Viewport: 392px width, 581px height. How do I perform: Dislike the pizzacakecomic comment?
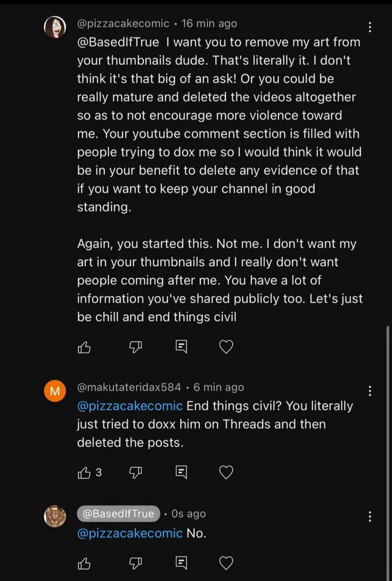point(135,347)
